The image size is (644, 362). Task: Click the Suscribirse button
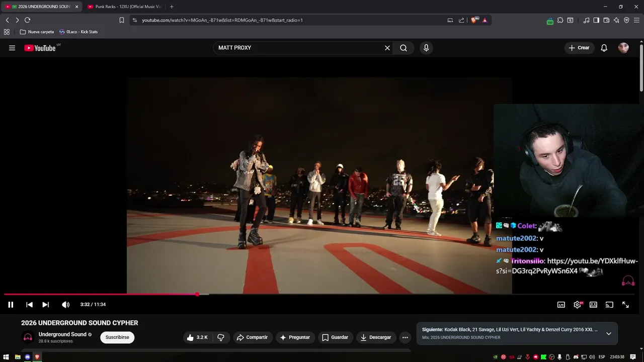(x=117, y=337)
